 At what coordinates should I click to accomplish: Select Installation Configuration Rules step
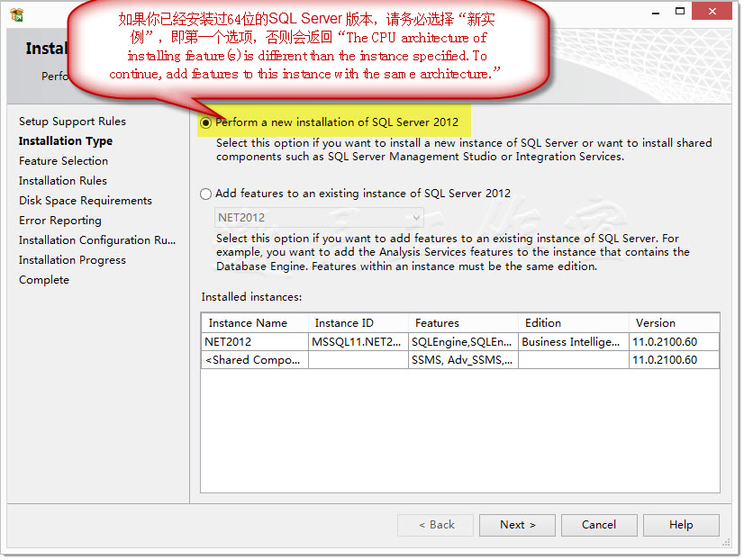(x=97, y=240)
